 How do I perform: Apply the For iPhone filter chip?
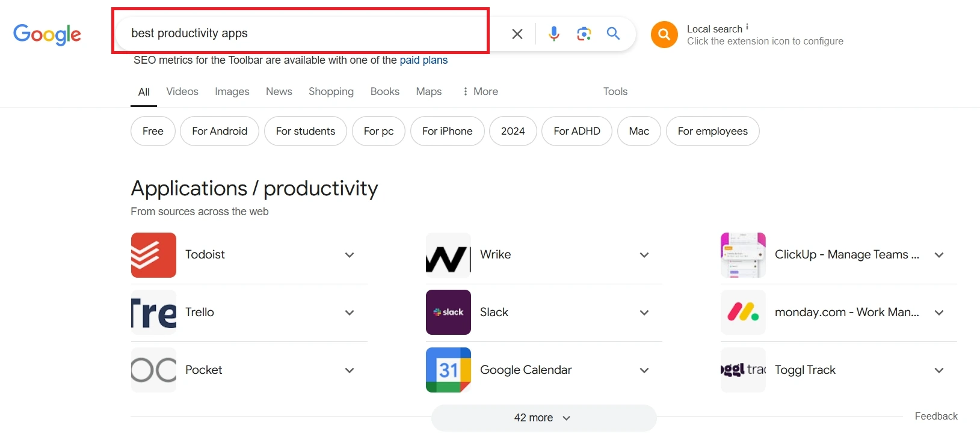coord(448,131)
